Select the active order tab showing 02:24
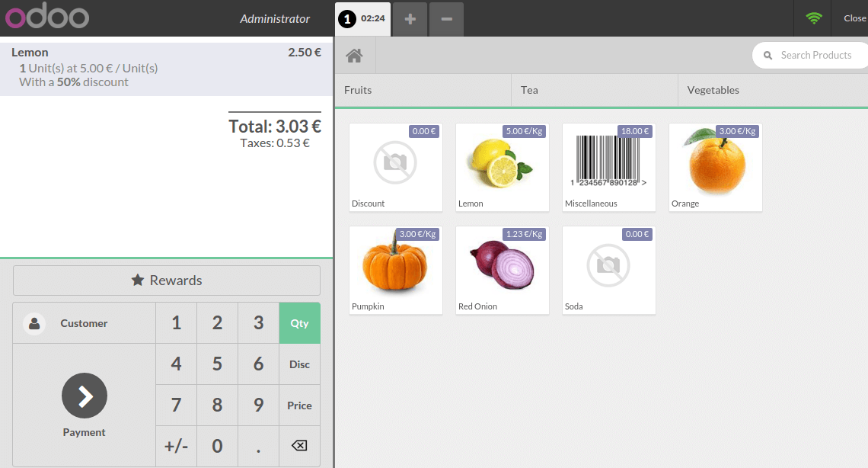The image size is (868, 468). [362, 18]
